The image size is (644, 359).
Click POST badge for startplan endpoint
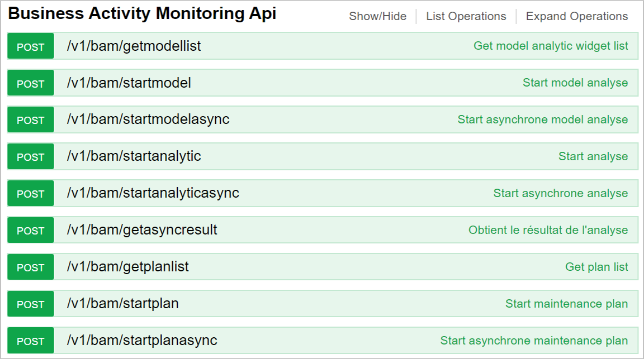pos(31,304)
